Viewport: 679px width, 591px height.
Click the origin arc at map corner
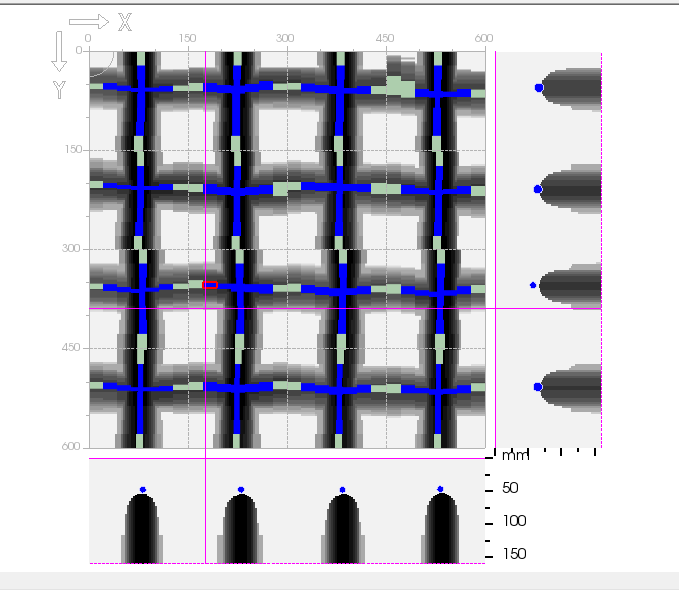(x=100, y=66)
